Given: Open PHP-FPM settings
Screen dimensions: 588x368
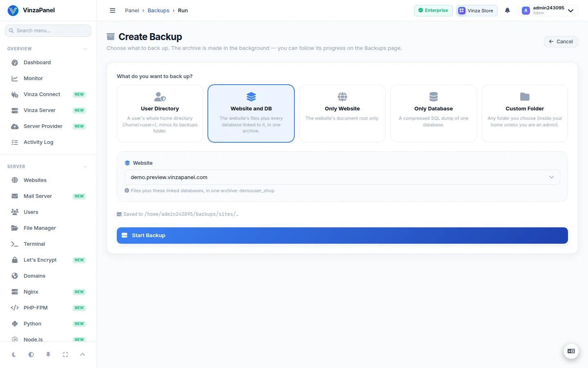Looking at the screenshot, I should [48, 308].
